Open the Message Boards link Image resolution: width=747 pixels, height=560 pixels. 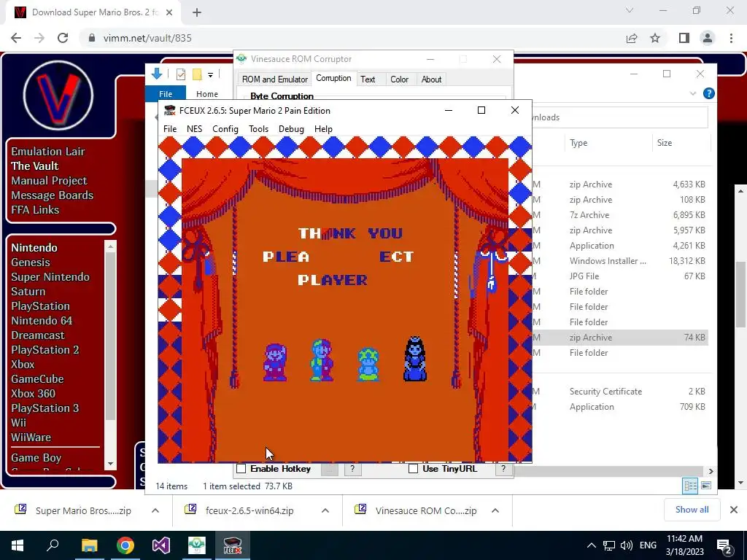point(53,195)
